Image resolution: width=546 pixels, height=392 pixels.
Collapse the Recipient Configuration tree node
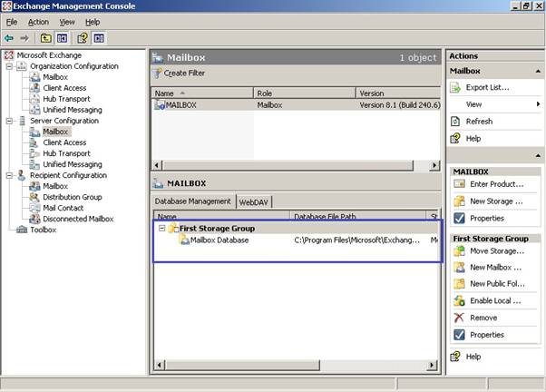click(x=9, y=175)
